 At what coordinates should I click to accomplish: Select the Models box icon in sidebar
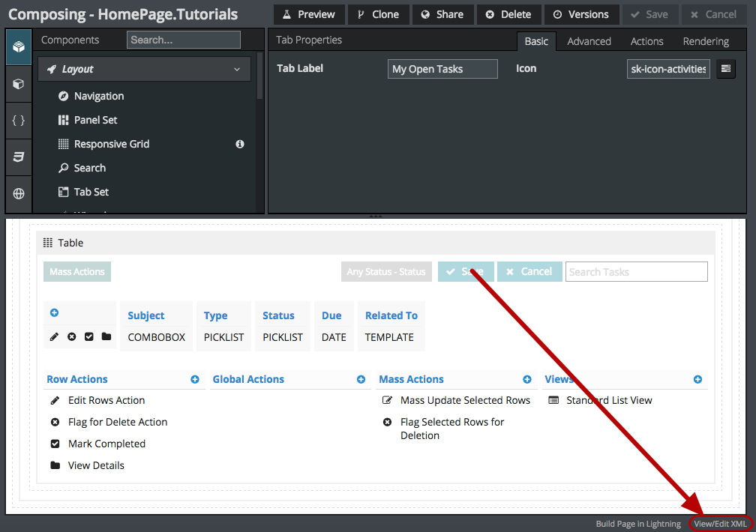[x=19, y=84]
